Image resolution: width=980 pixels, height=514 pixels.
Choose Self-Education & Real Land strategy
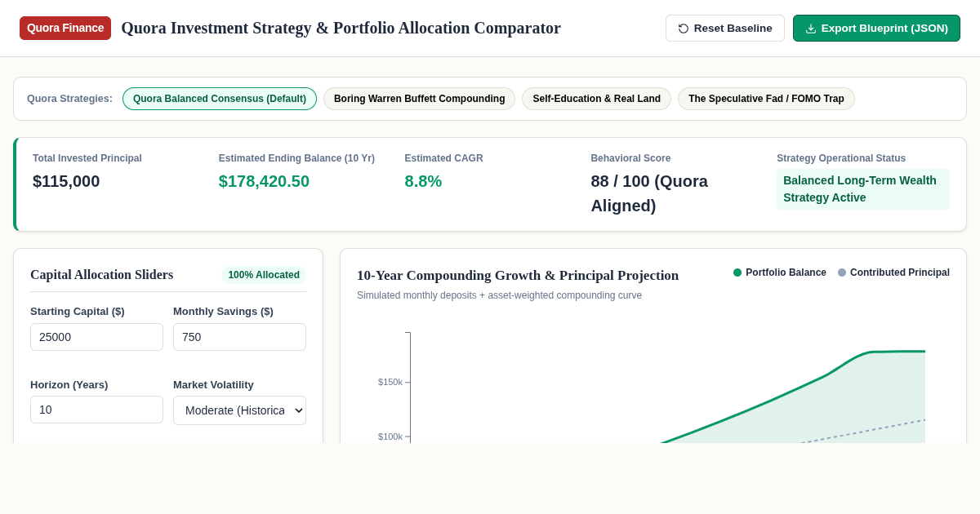click(596, 99)
